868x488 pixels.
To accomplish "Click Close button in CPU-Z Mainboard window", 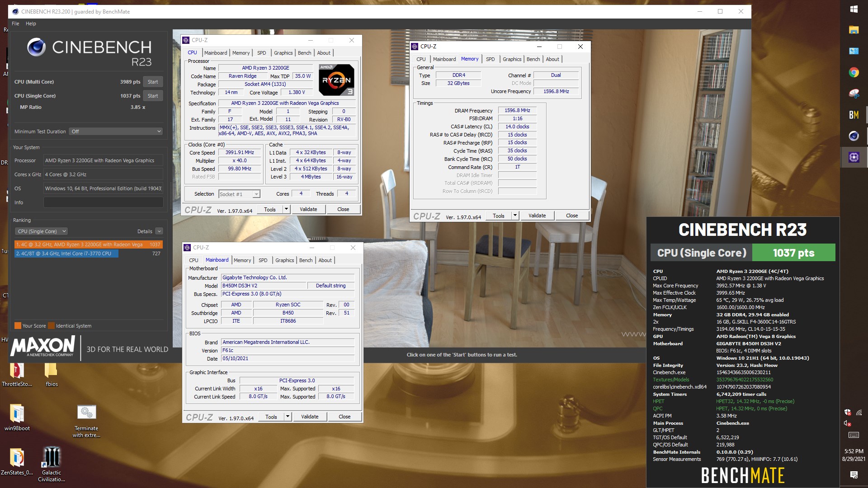I will click(x=344, y=417).
